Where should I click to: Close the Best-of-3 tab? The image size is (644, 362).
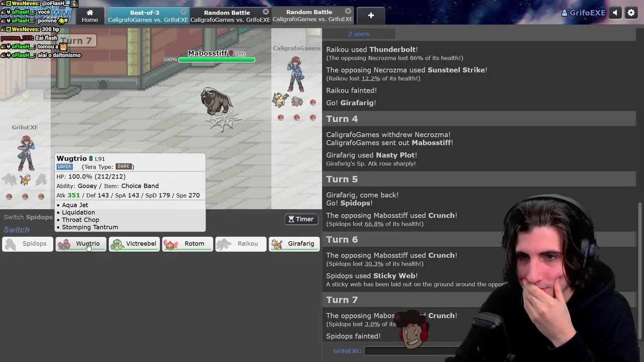point(184,12)
